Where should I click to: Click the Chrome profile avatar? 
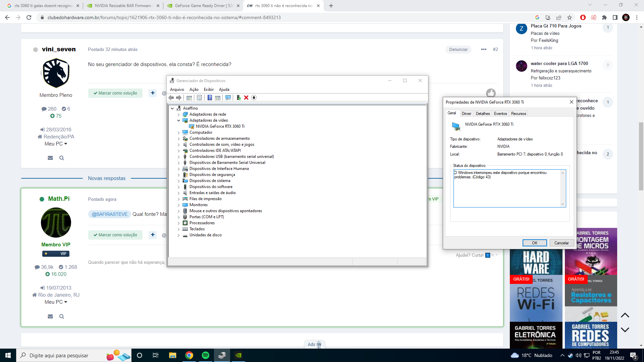626,17
